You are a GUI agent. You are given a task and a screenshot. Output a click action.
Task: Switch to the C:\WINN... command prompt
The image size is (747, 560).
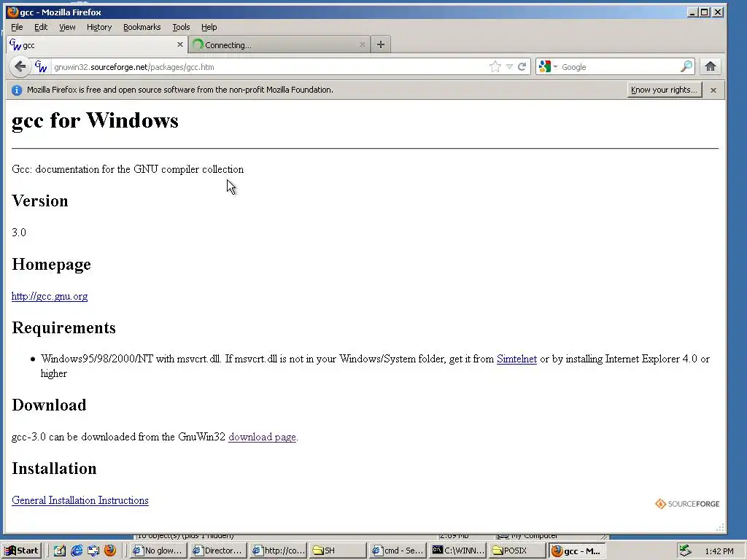pos(457,551)
